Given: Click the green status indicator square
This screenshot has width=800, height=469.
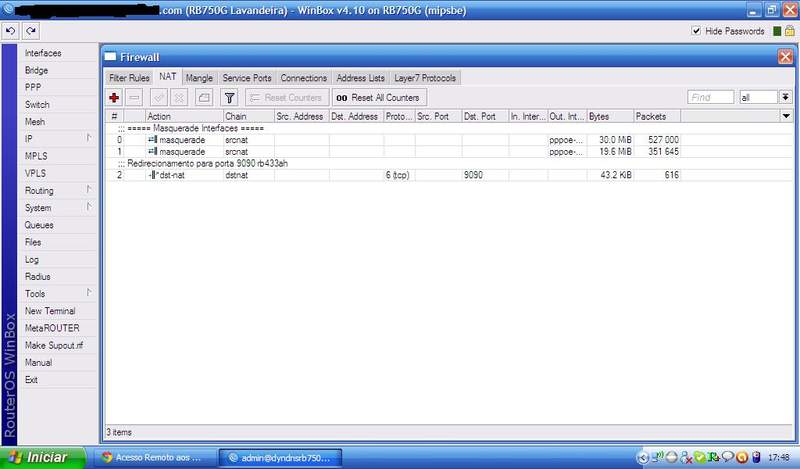Looking at the screenshot, I should tap(777, 31).
